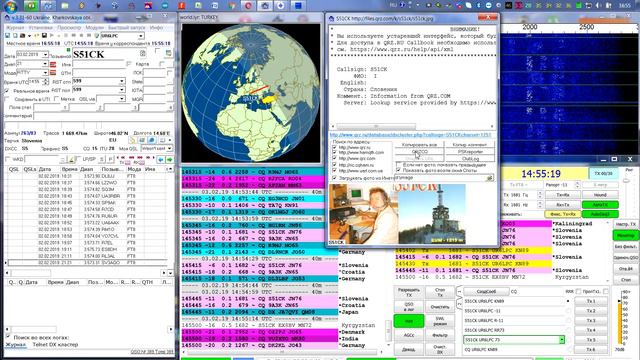640x360 pixels.
Task: Click the Tx 3 button
Action: coord(591,320)
